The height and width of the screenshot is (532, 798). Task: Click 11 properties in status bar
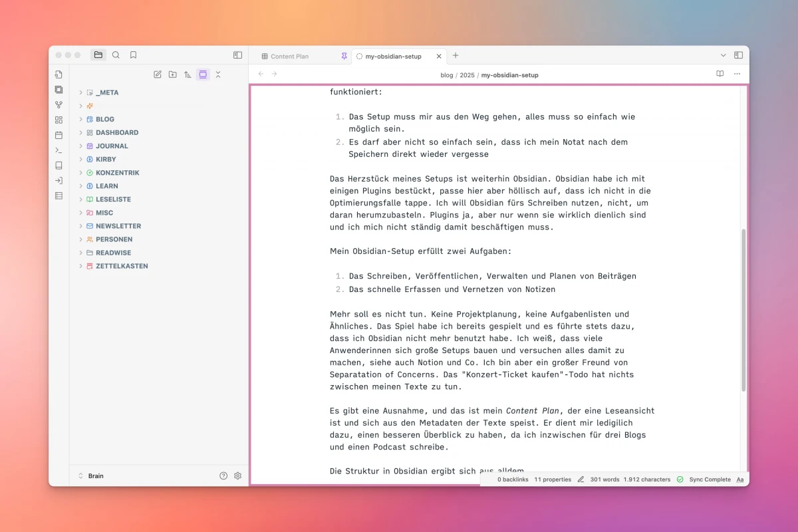pos(553,479)
